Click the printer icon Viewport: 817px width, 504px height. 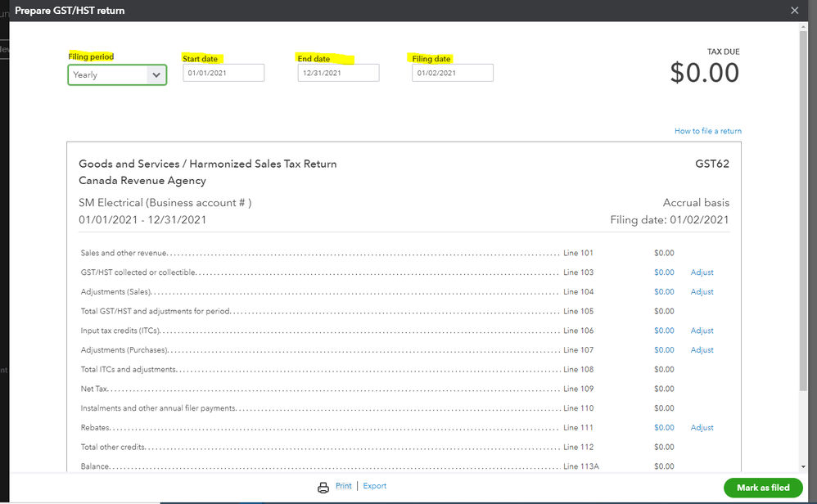coord(323,487)
